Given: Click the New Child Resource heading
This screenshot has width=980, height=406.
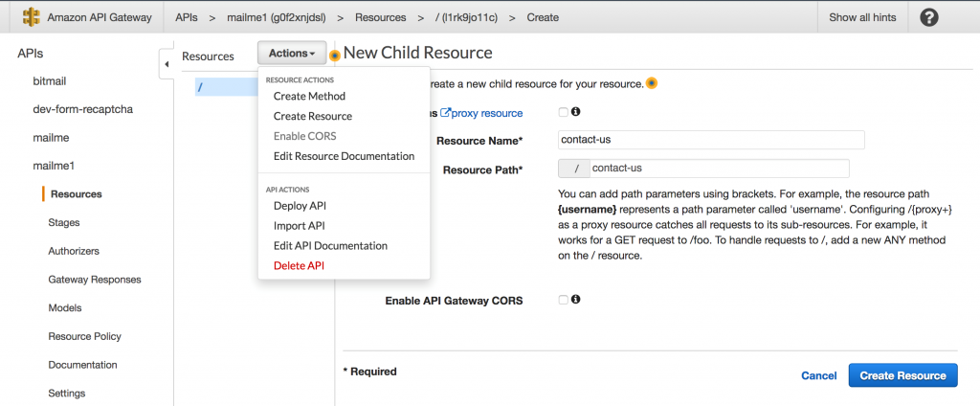Looking at the screenshot, I should coord(418,53).
